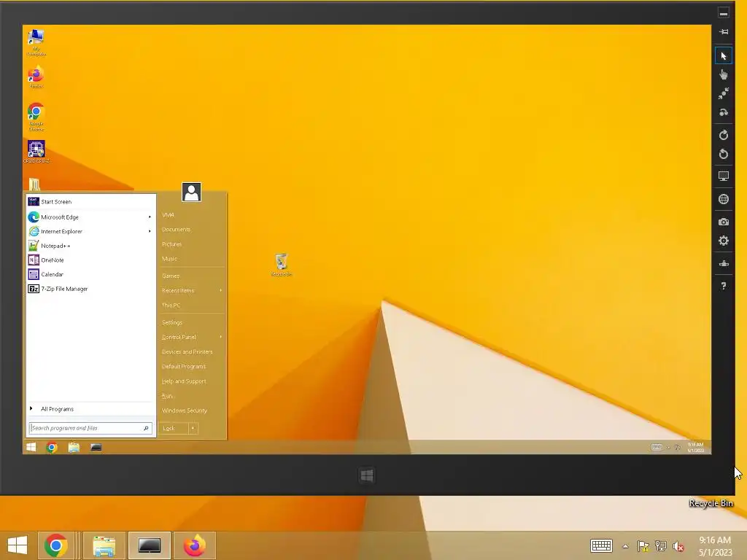747x560 pixels.
Task: Open Action Center flag in host tray
Action: coord(643,546)
